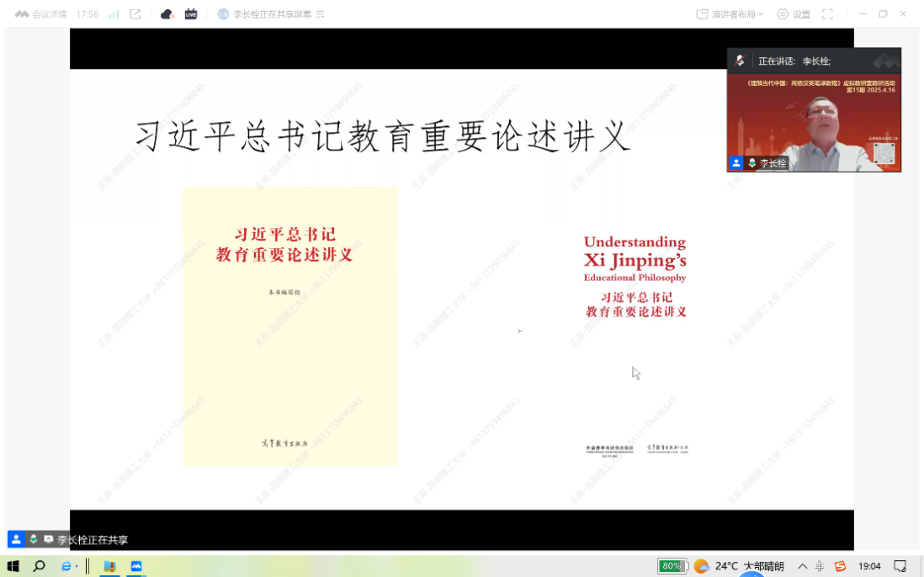Open the Windows notification center
This screenshot has height=577, width=924.
tap(900, 566)
